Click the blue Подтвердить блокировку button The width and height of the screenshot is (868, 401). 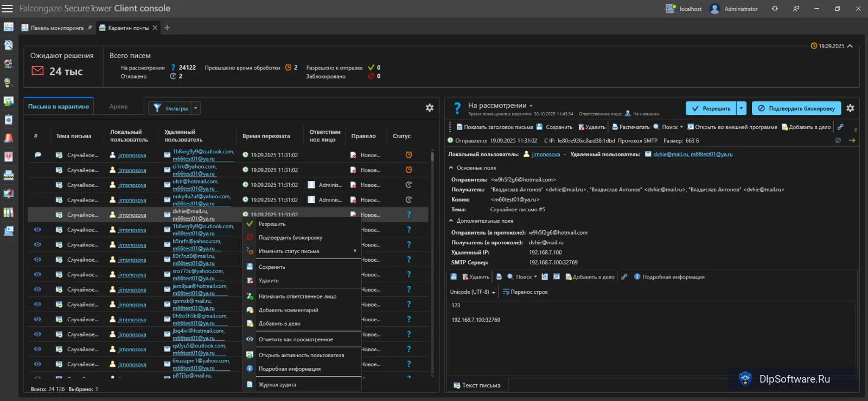(796, 108)
